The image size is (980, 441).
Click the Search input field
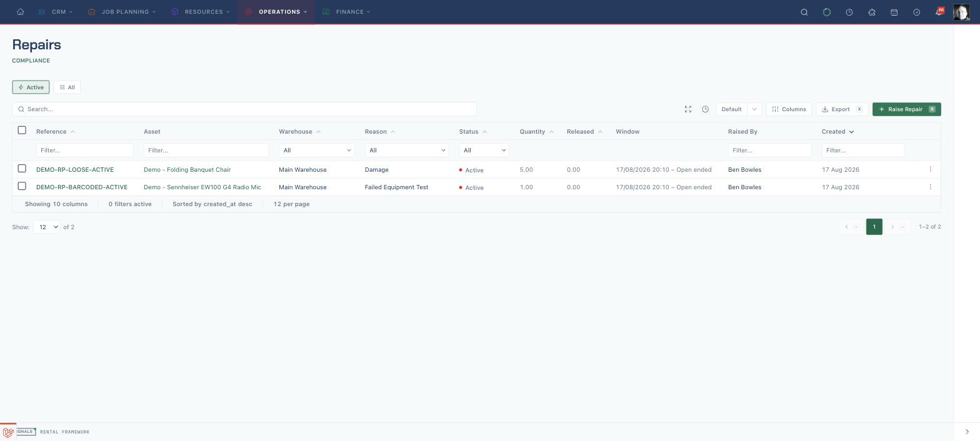pyautogui.click(x=244, y=109)
